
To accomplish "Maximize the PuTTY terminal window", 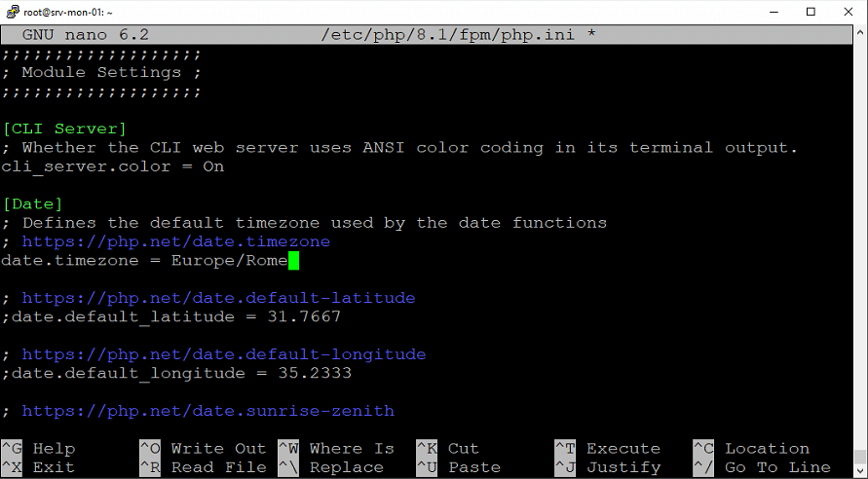I will 811,12.
